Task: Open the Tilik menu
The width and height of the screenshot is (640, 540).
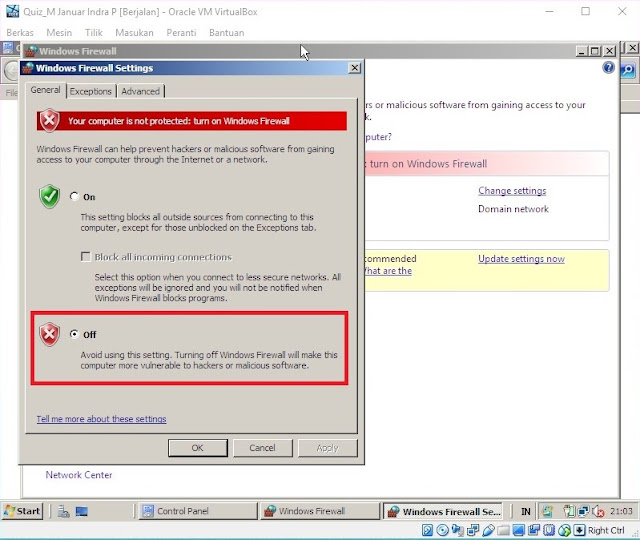Action: [x=93, y=33]
